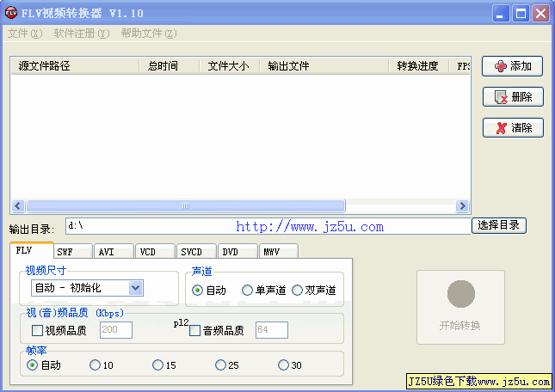Viewport: 555px width, 392px height.
Task: Switch to the SWF tab
Action: pyautogui.click(x=73, y=252)
